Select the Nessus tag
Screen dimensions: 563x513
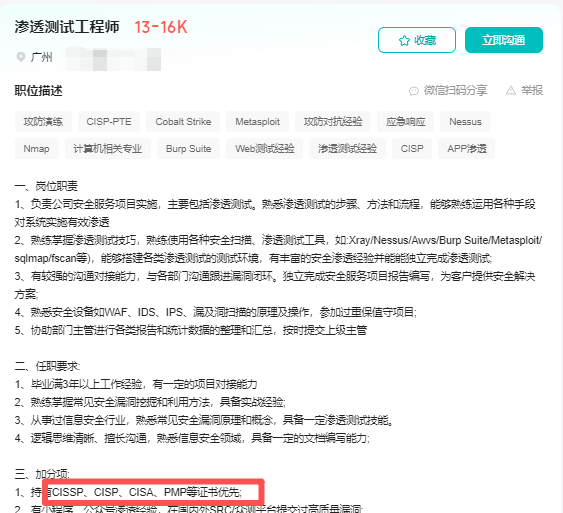[465, 122]
